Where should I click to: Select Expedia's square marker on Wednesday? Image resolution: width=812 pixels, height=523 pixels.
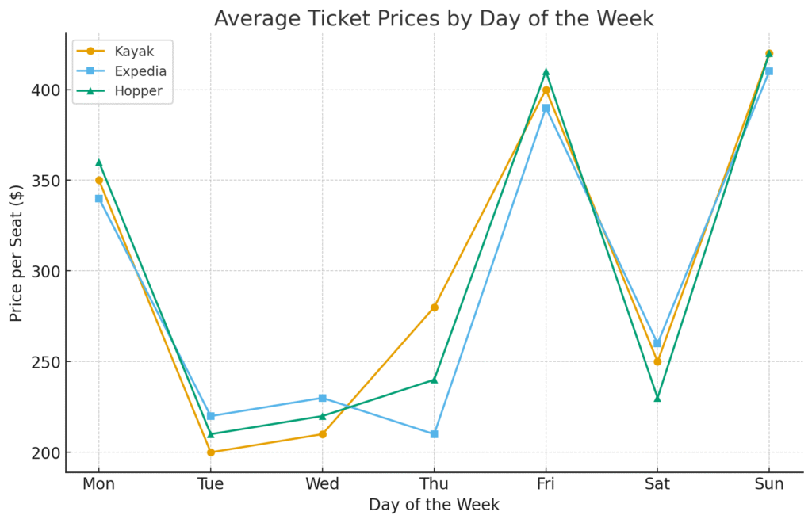pos(322,398)
